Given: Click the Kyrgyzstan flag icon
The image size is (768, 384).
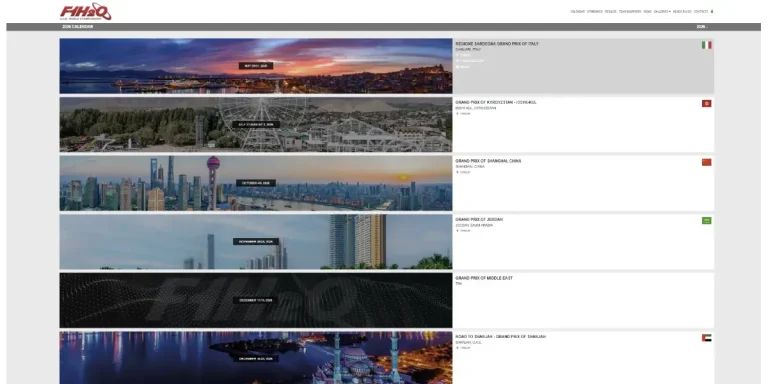Looking at the screenshot, I should point(706,103).
